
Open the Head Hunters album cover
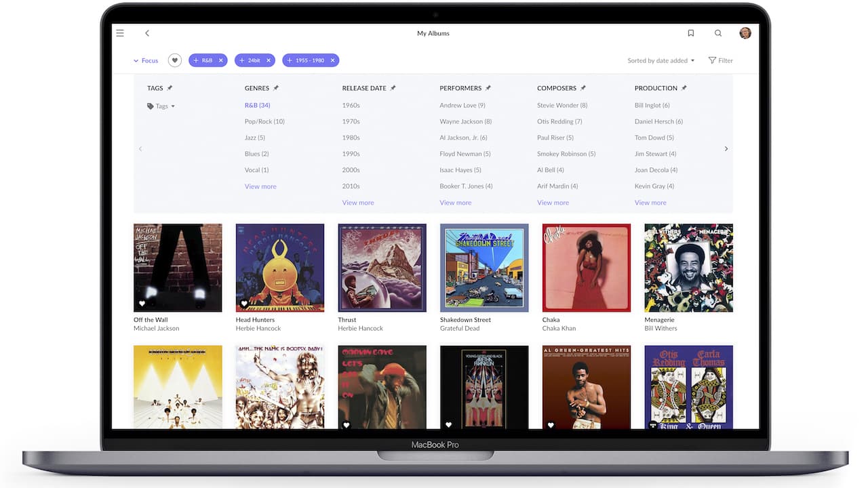(x=280, y=268)
